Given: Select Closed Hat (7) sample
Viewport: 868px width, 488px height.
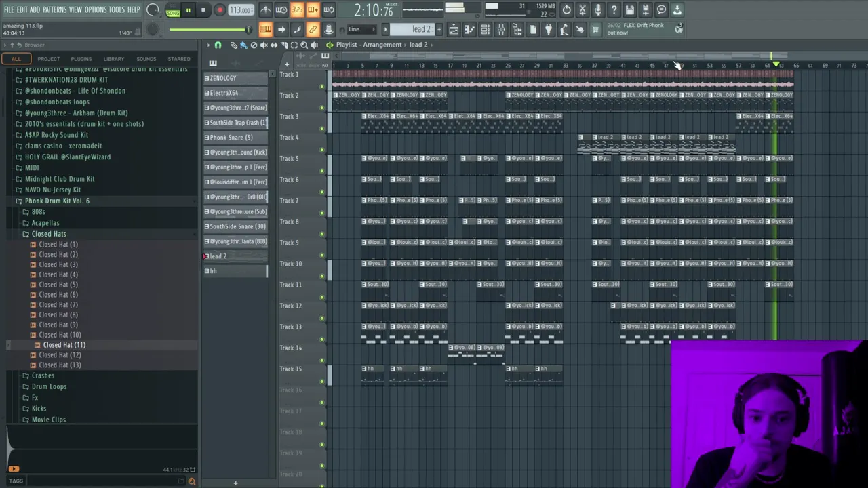Looking at the screenshot, I should pyautogui.click(x=58, y=305).
